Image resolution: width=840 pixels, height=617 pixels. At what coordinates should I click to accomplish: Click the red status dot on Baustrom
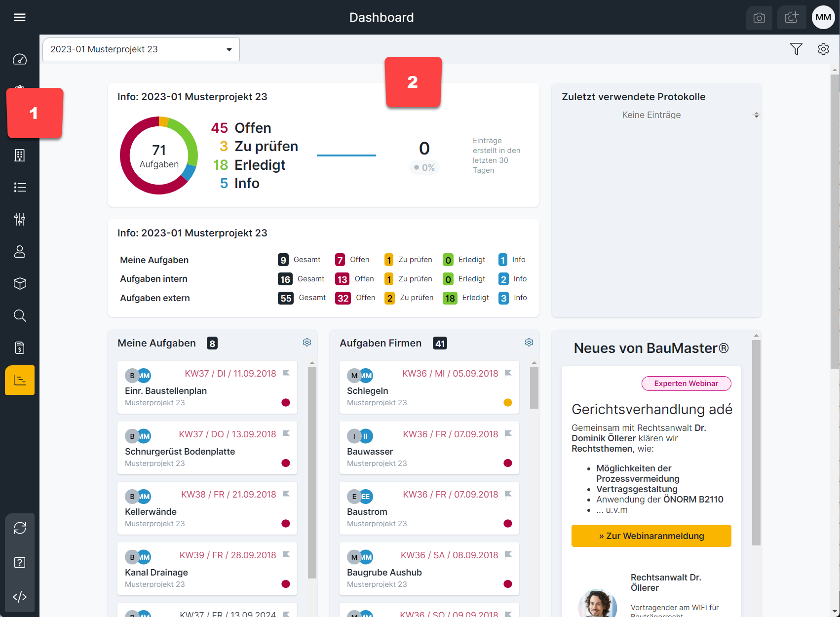(508, 524)
